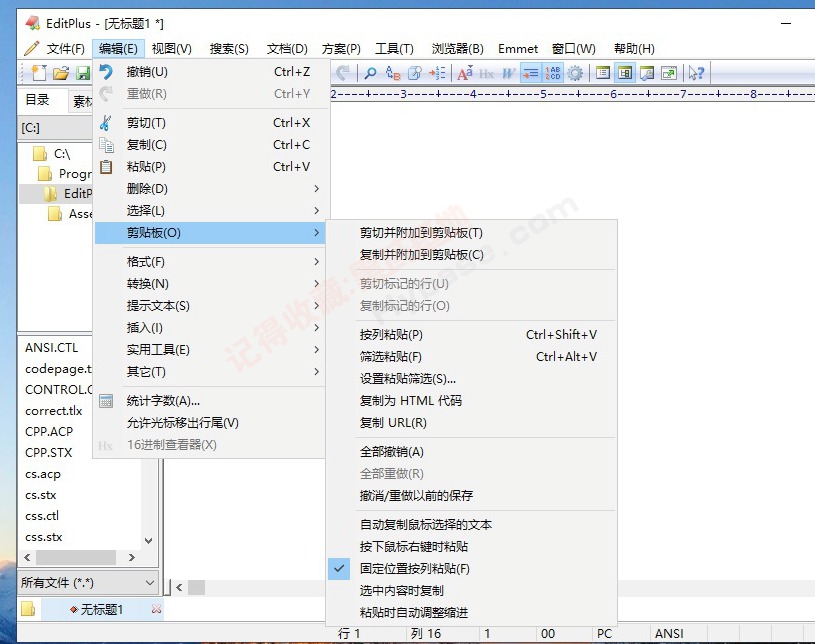Image resolution: width=815 pixels, height=644 pixels.
Task: Enable 自动复制鼠标选择的文本 option
Action: [x=471, y=524]
